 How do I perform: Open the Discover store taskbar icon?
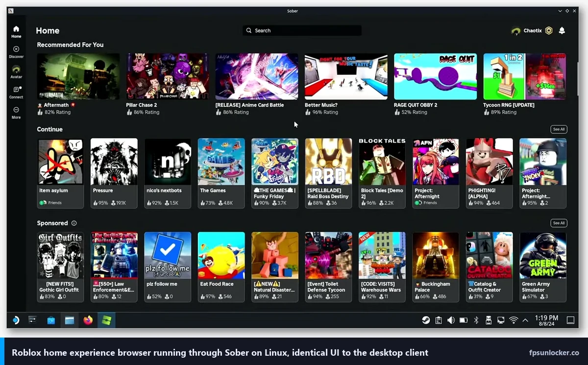(x=51, y=320)
